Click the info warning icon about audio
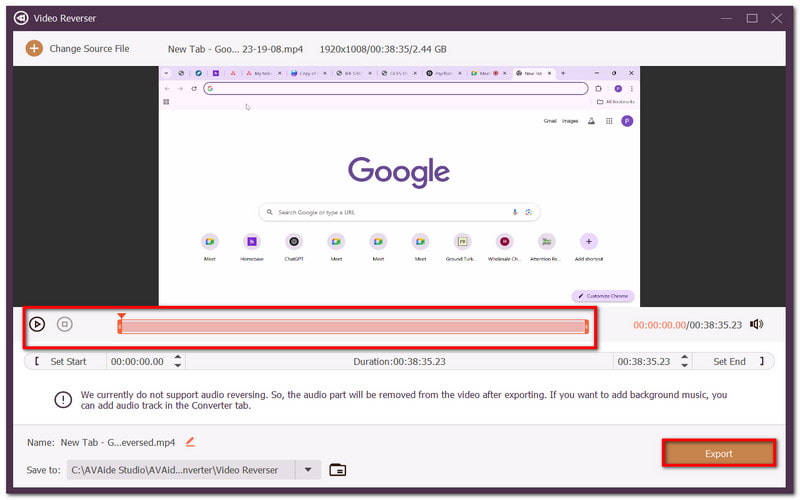Viewport: 800px width, 500px height. [x=63, y=400]
